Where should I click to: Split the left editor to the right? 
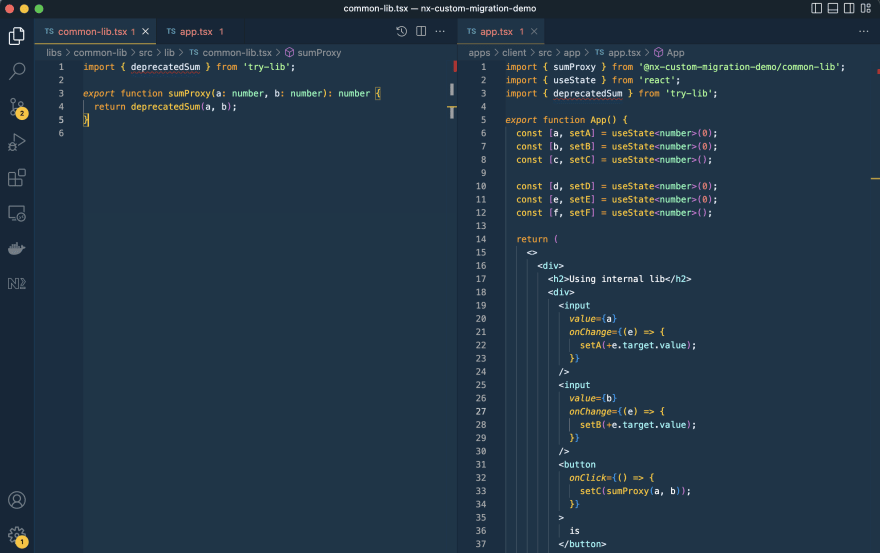click(421, 32)
